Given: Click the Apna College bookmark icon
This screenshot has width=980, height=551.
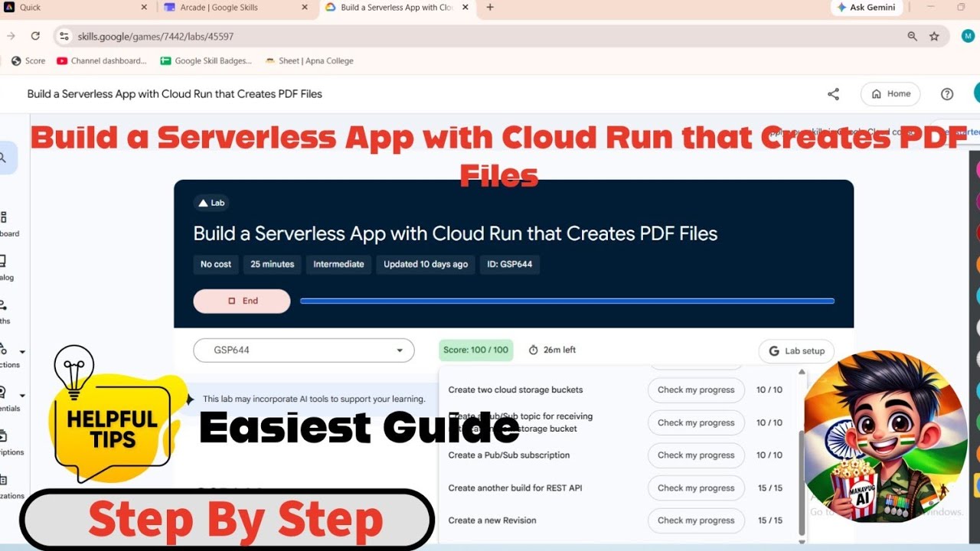Looking at the screenshot, I should 270,61.
